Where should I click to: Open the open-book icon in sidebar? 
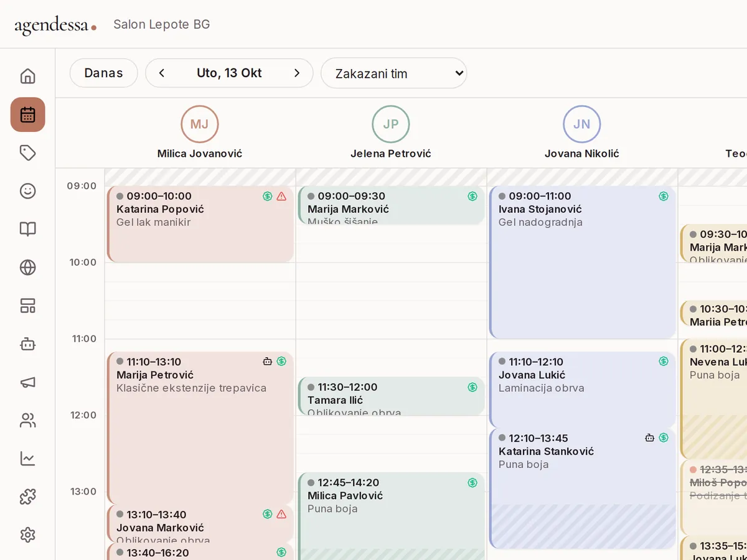pos(27,229)
